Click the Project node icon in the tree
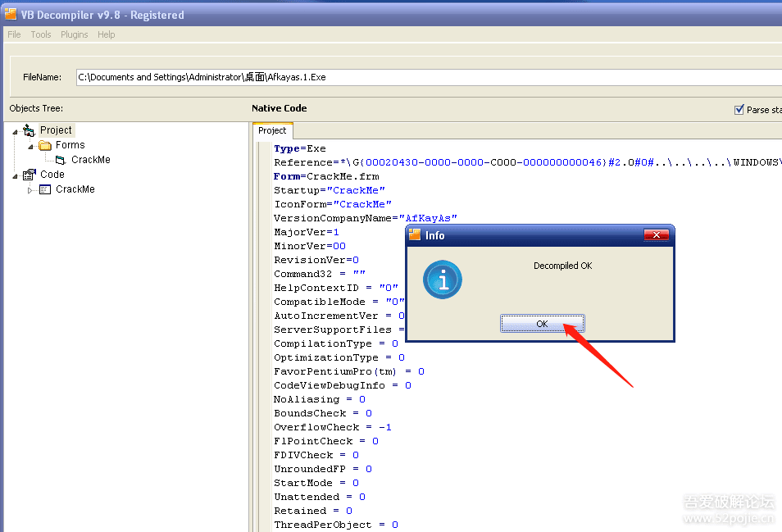Screen dimensions: 782x532 click(x=30, y=130)
